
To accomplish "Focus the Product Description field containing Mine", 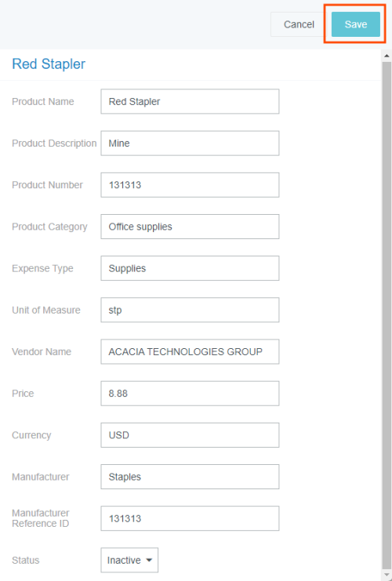I will click(190, 143).
